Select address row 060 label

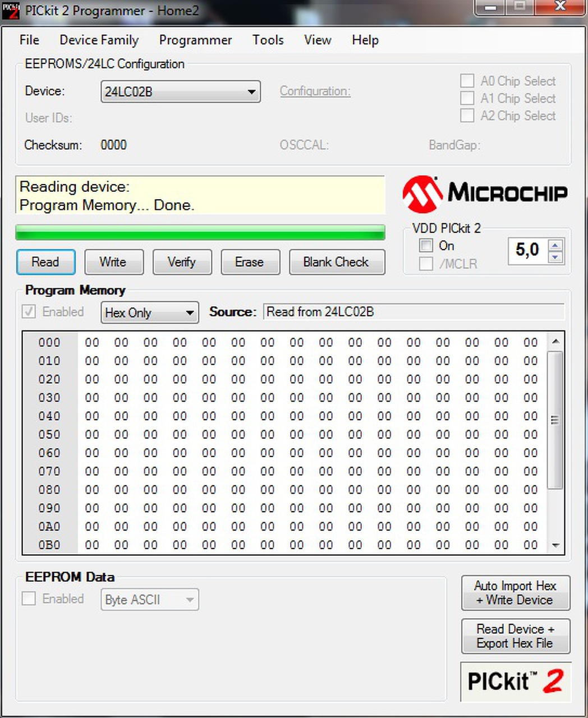click(49, 453)
